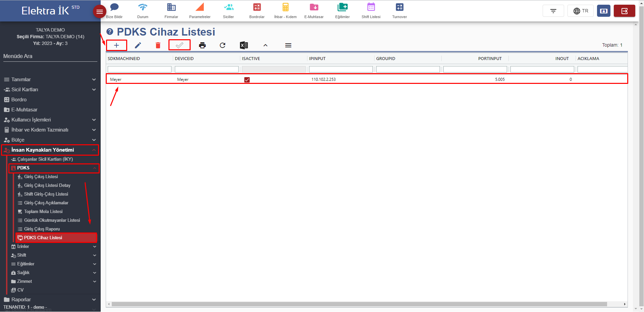Export the list with Excel icon
Viewport: 644px width, 312px height.
coord(244,45)
